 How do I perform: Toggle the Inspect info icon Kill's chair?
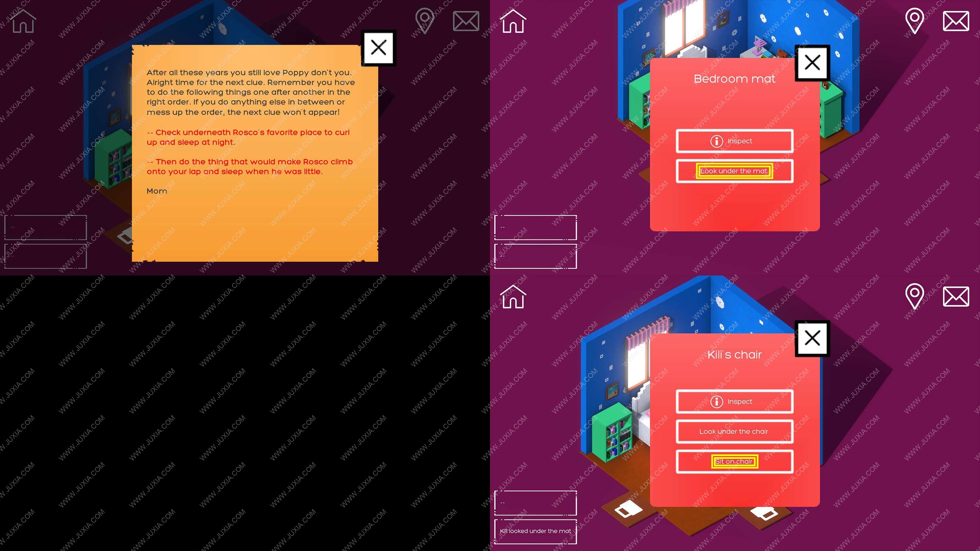pos(716,401)
